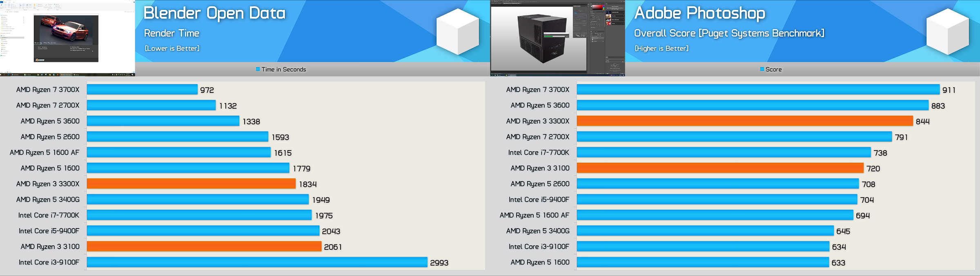
Task: Click the 2043 render time value
Action: [331, 231]
